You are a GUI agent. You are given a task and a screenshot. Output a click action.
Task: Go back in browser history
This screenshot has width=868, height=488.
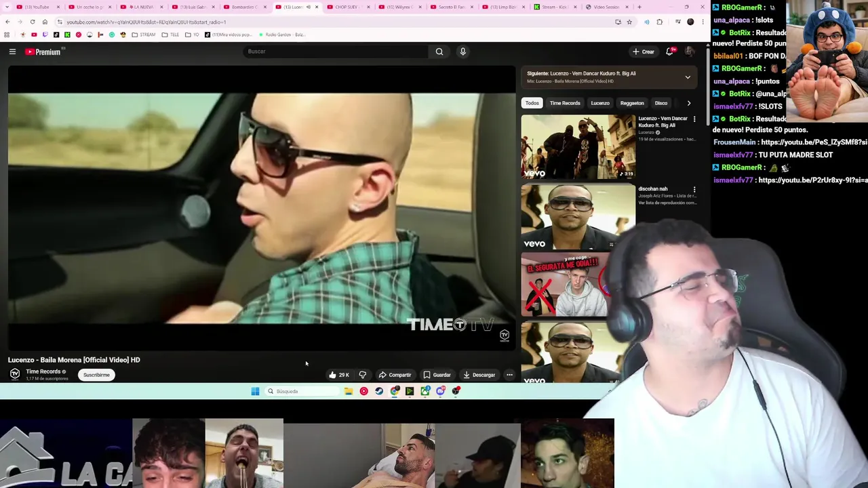pyautogui.click(x=7, y=22)
